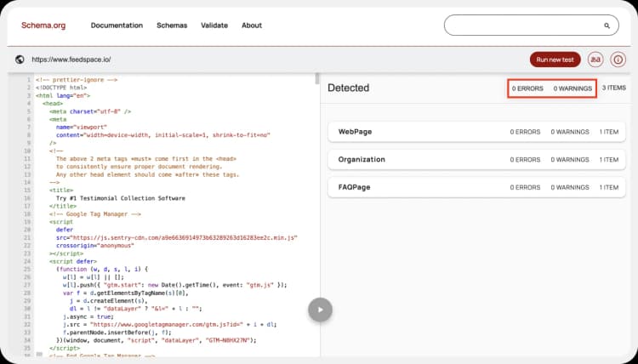Viewport: 638px width, 364px height.
Task: Click 0 WARNINGS on the Organization row
Action: [x=570, y=159]
